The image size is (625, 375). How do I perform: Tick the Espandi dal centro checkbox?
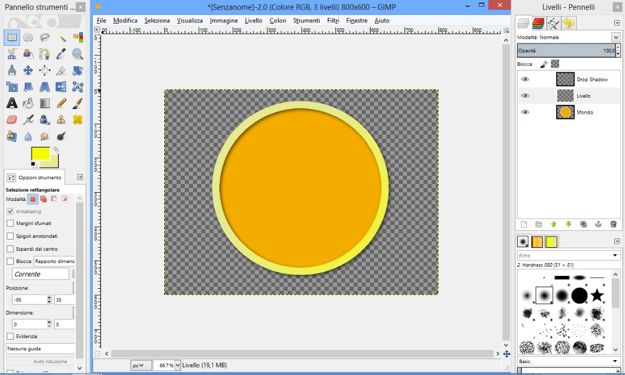pos(10,249)
